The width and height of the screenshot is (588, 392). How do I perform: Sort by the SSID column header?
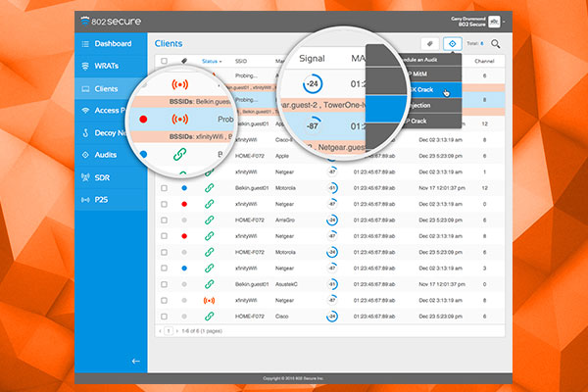pyautogui.click(x=241, y=61)
